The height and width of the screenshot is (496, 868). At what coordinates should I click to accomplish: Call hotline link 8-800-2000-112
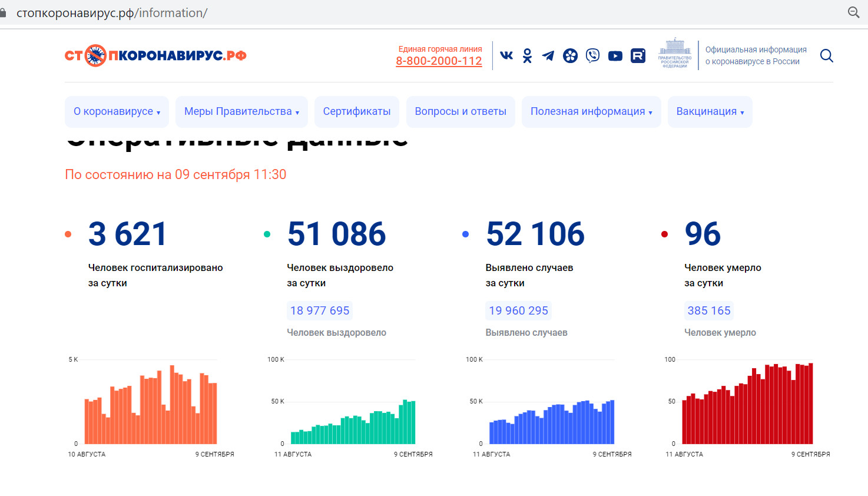[439, 60]
